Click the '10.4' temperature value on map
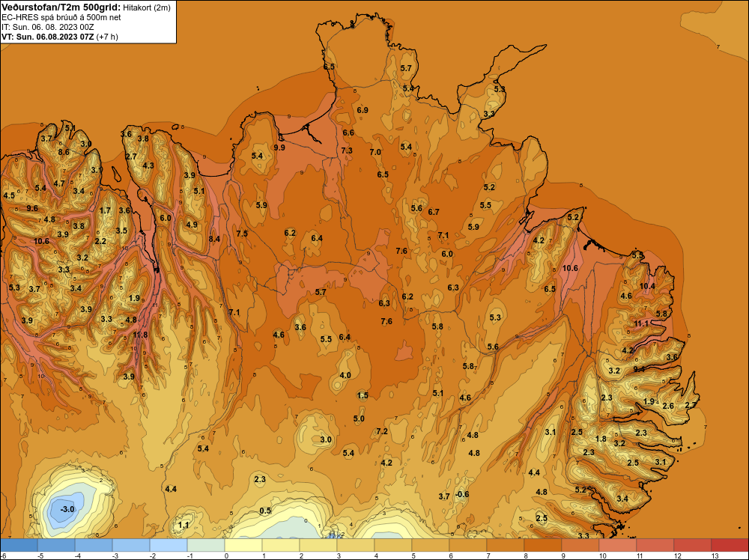 [x=647, y=287]
